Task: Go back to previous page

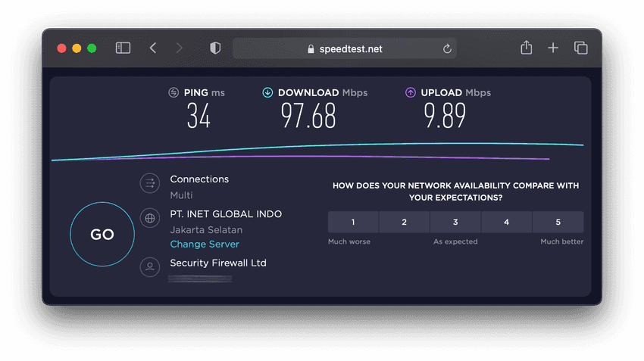Action: (153, 48)
